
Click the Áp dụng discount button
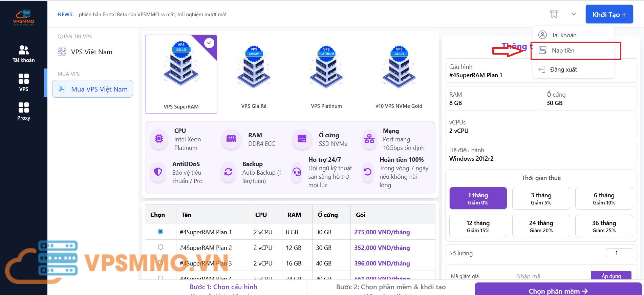click(611, 276)
